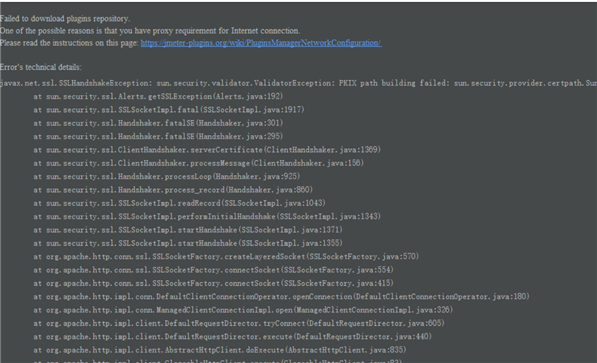Click the Alerts.getSSLException stack trace line
This screenshot has width=597, height=363.
click(158, 96)
